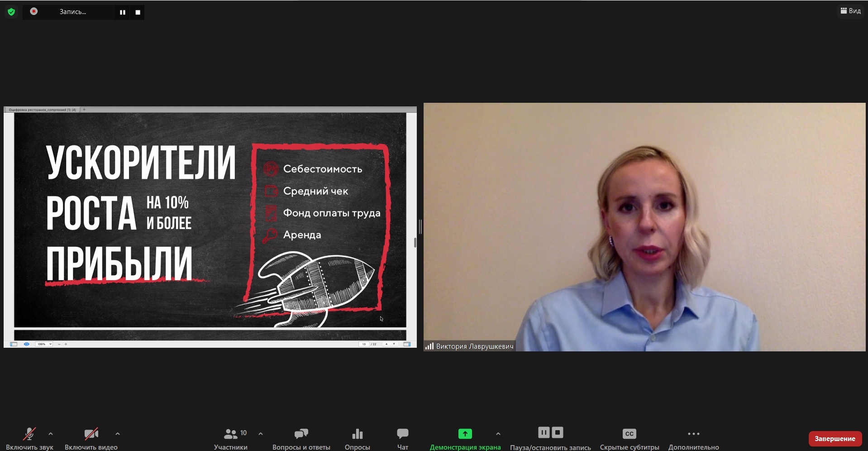Expand the arrow next to Участники
The image size is (868, 451).
(x=261, y=434)
